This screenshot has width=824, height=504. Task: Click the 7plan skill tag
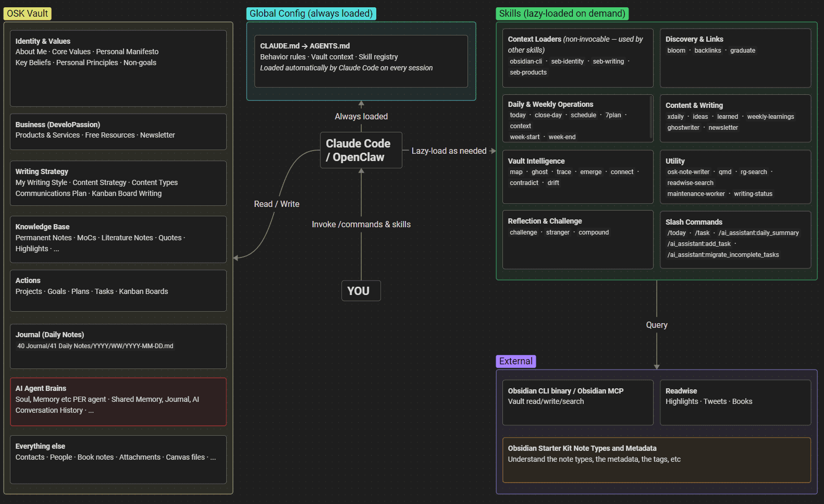[613, 115]
